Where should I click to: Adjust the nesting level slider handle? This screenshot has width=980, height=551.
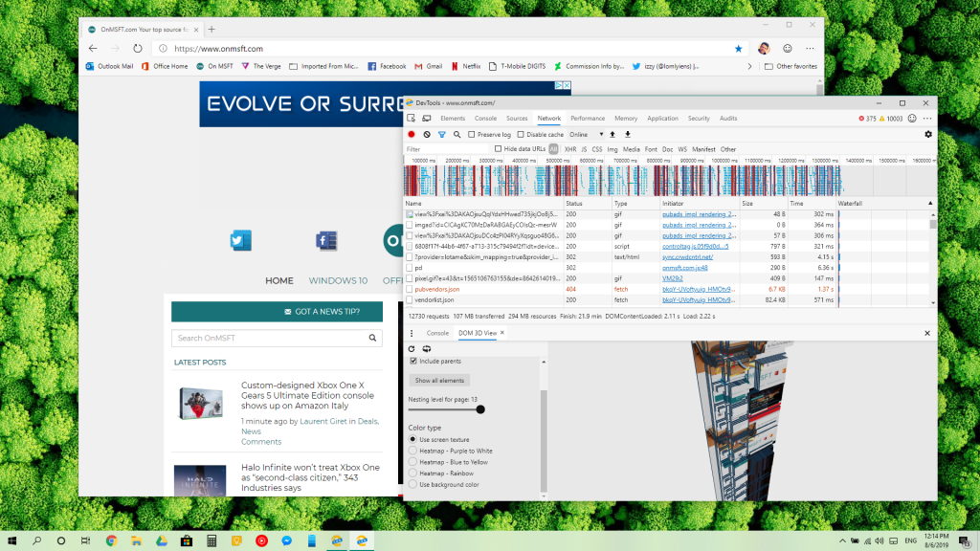[480, 409]
